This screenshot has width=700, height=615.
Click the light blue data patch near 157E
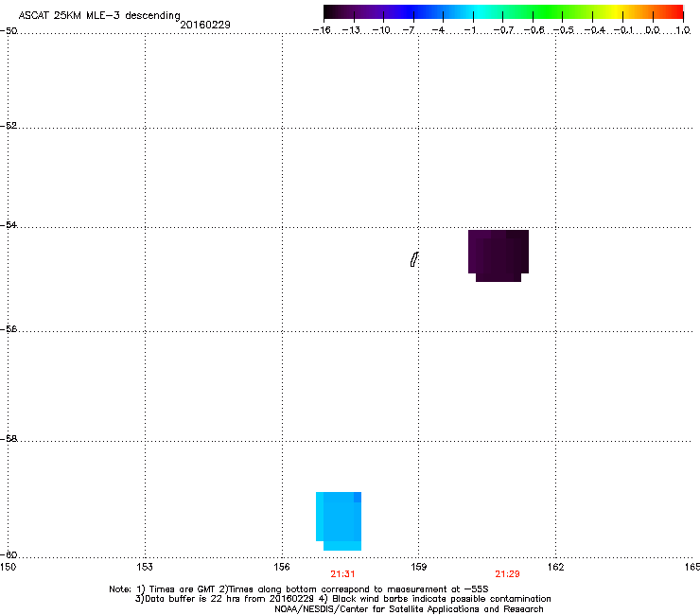[x=339, y=520]
